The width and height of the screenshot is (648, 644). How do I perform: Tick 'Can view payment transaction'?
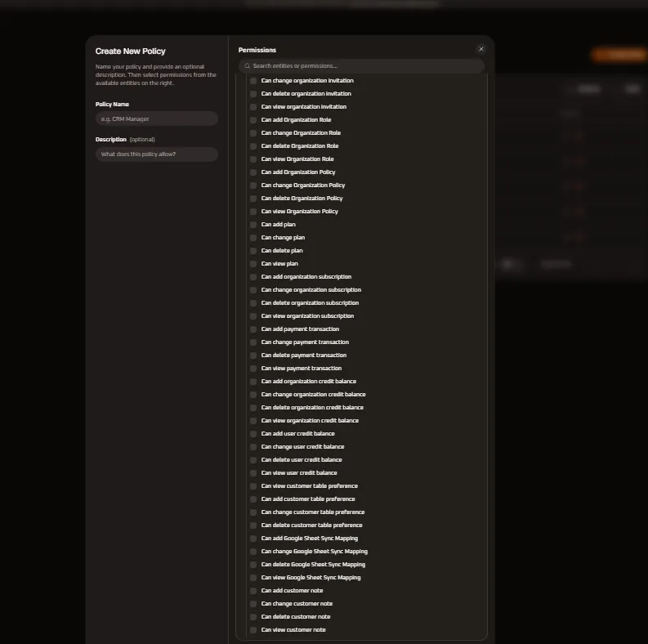(x=253, y=369)
